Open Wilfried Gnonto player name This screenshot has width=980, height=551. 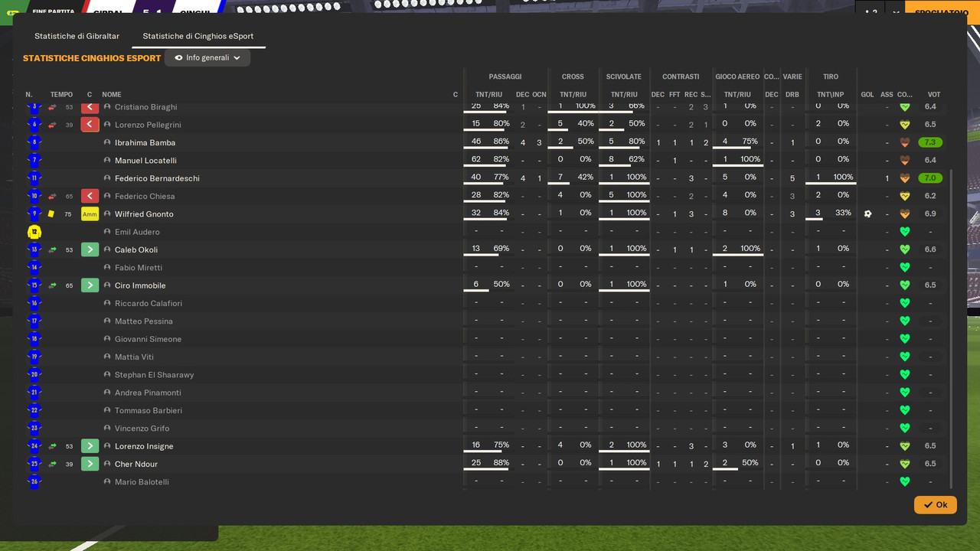coord(144,214)
